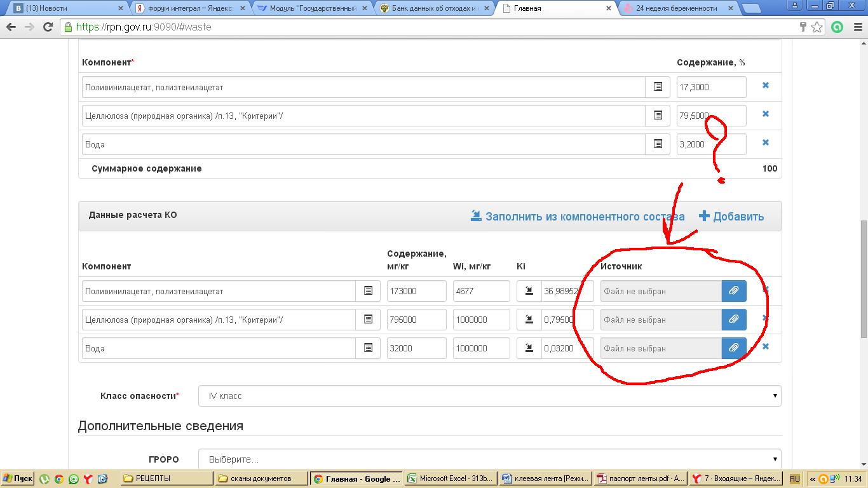Click the Добавить button

tap(731, 217)
